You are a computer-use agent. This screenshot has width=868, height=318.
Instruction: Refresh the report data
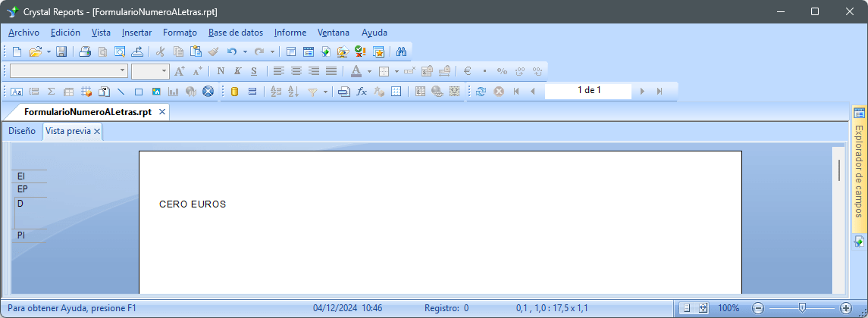(481, 91)
